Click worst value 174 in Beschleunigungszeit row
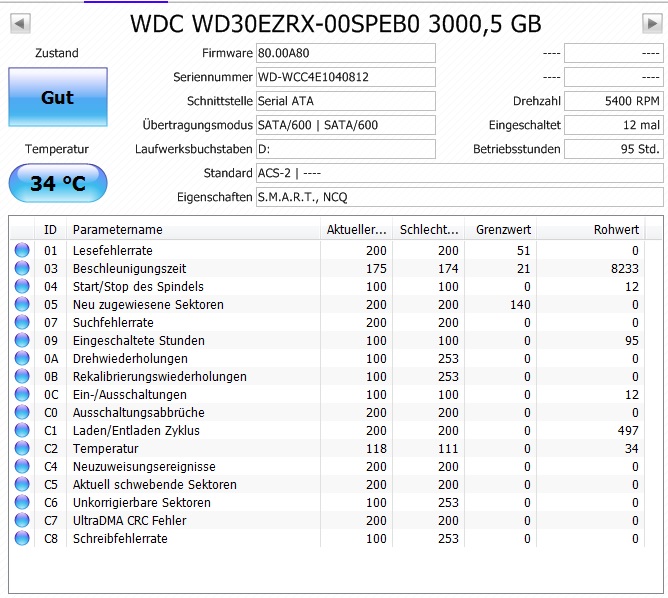The width and height of the screenshot is (668, 598). [x=448, y=268]
